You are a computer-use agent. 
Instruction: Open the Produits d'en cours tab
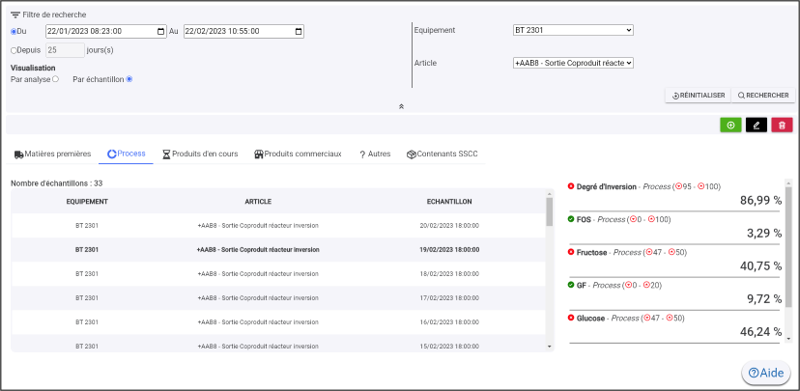[x=200, y=154]
